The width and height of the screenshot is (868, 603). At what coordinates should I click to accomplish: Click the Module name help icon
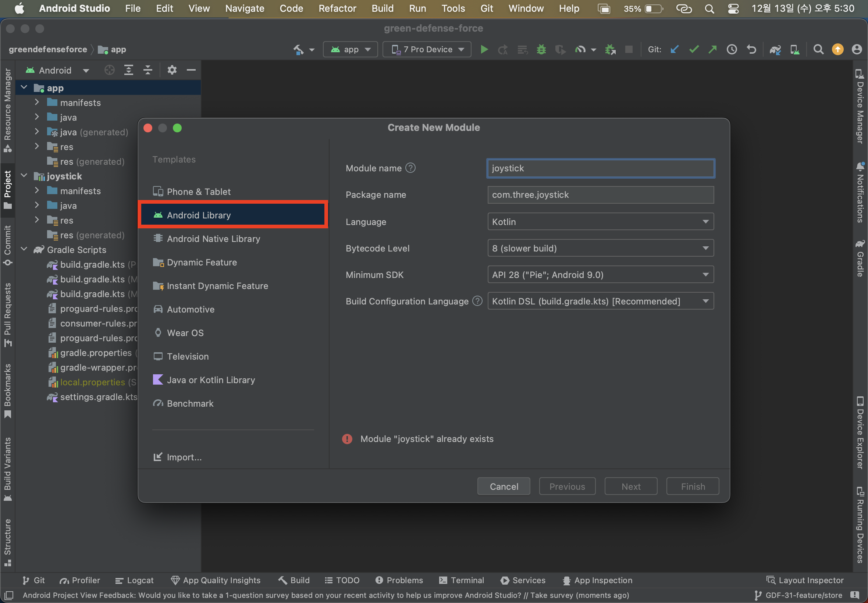point(410,168)
